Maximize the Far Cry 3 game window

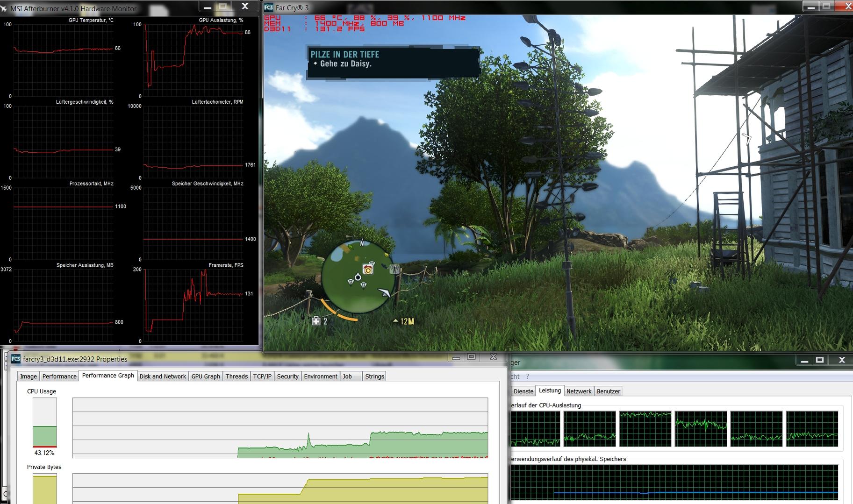coord(826,7)
